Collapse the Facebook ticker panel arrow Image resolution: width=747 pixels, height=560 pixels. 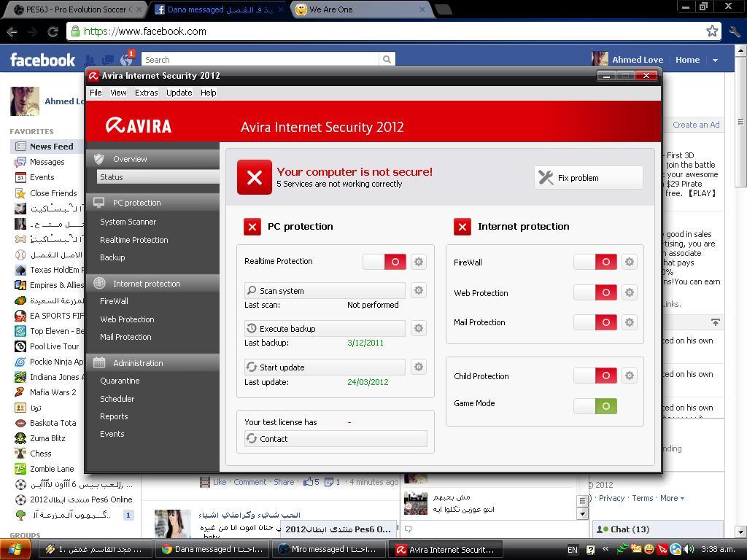click(715, 322)
